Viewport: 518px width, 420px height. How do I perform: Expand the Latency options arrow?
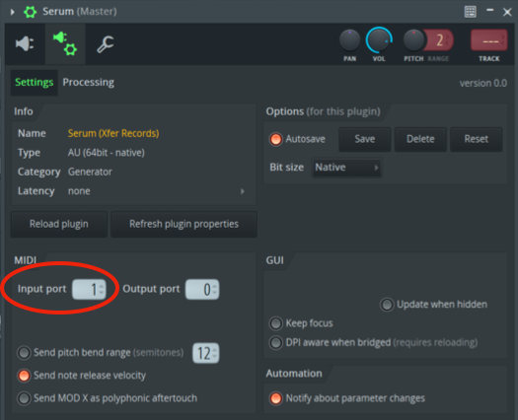pyautogui.click(x=243, y=191)
